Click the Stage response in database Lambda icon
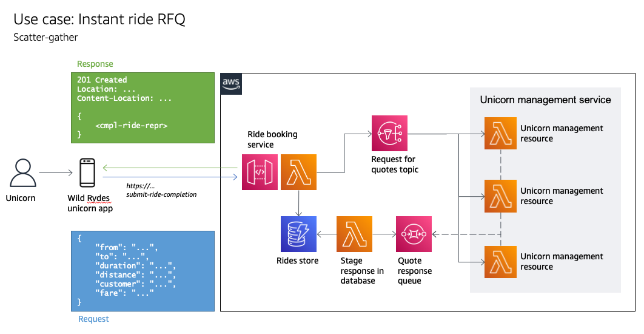The width and height of the screenshot is (644, 334). pos(355,234)
